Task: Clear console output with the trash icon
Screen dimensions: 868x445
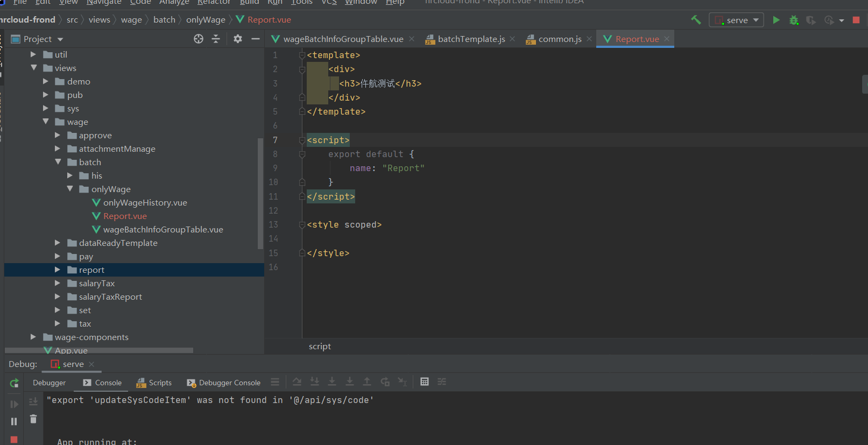Action: (x=33, y=419)
